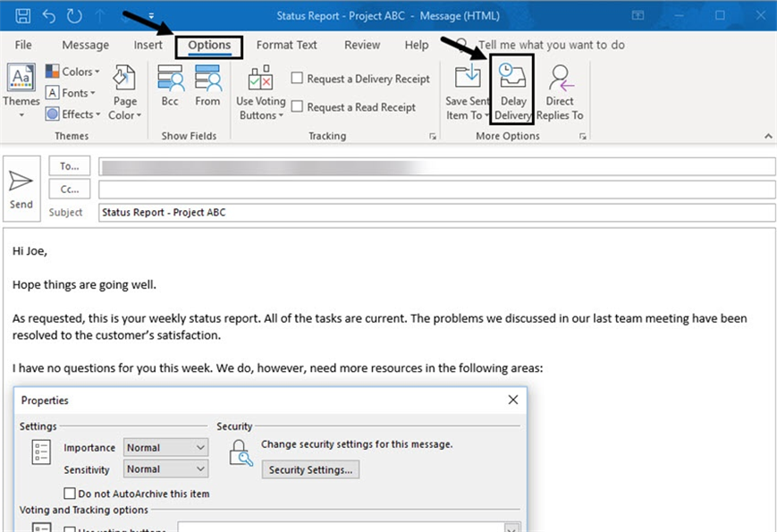Open Save Sent Item To menu

[x=468, y=93]
